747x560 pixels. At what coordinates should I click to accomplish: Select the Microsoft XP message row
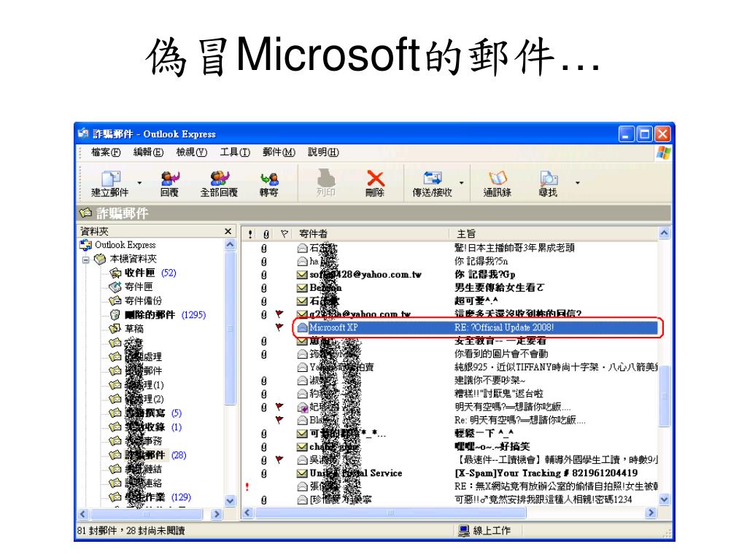[x=476, y=327]
